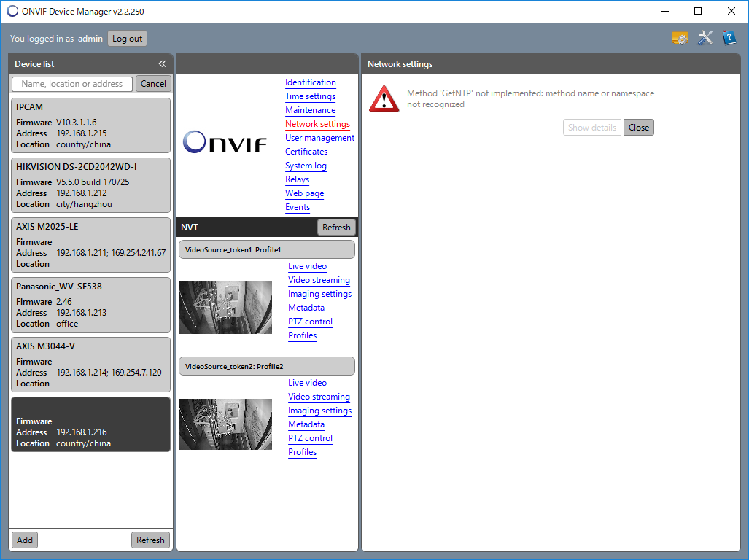
Task: Select the AXIS M2025-LE device
Action: point(90,245)
